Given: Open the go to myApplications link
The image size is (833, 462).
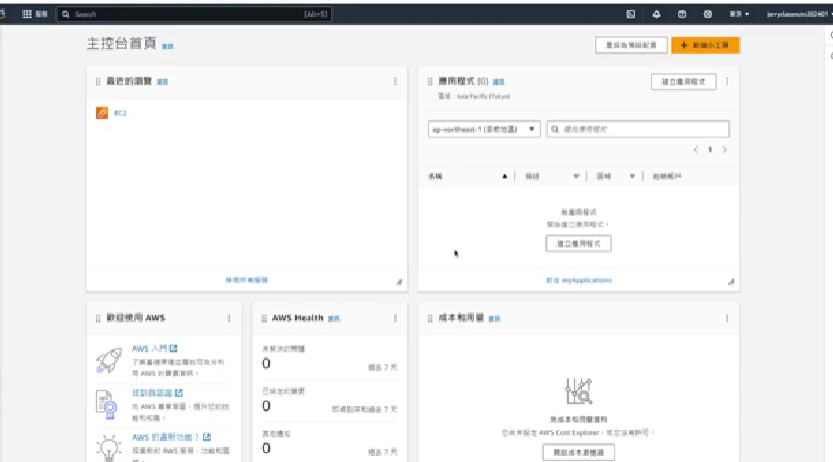Looking at the screenshot, I should pos(579,280).
